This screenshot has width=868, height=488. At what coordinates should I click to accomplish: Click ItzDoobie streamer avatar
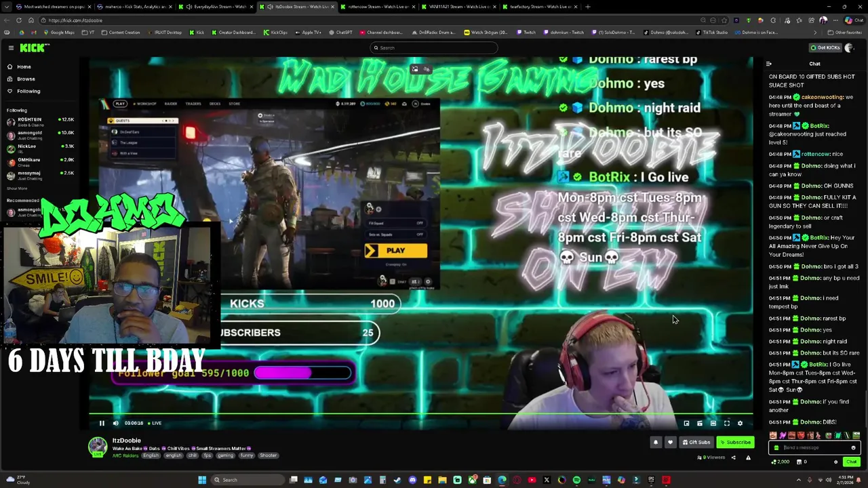[98, 446]
